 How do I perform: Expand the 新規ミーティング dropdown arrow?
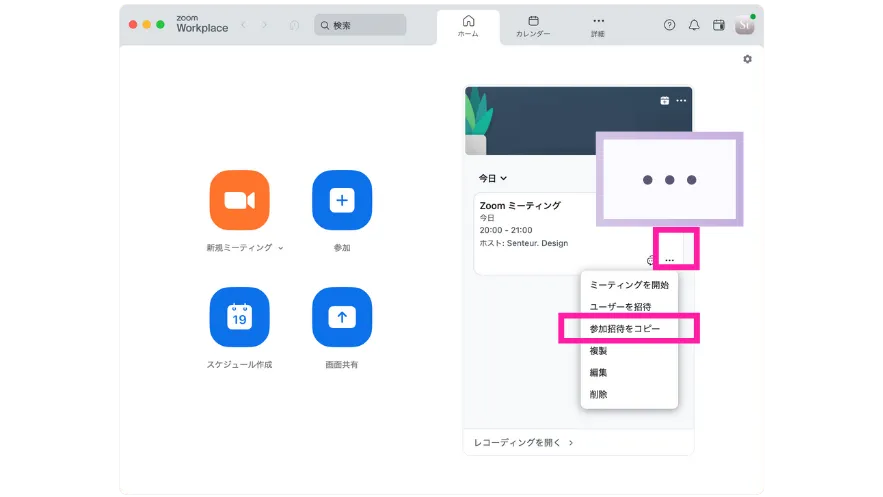pos(280,248)
